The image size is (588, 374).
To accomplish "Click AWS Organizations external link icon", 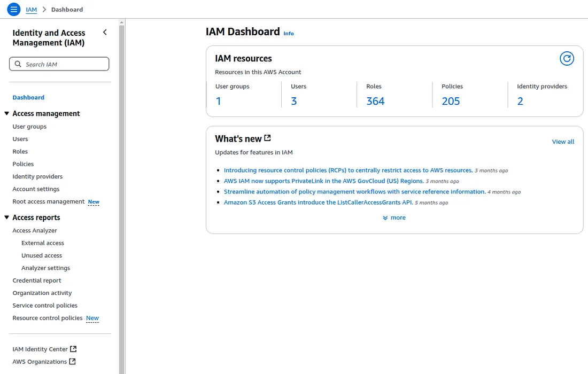I will pyautogui.click(x=72, y=362).
